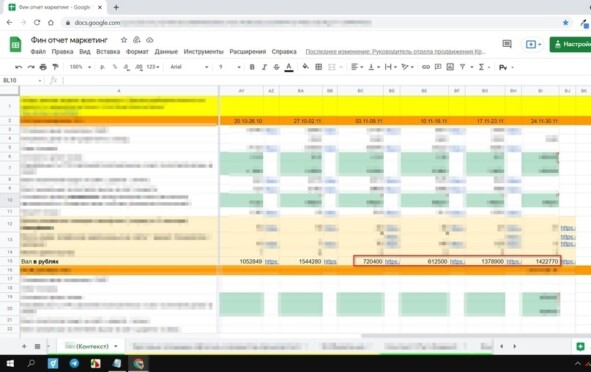Open the Справка menu

pyautogui.click(x=284, y=52)
